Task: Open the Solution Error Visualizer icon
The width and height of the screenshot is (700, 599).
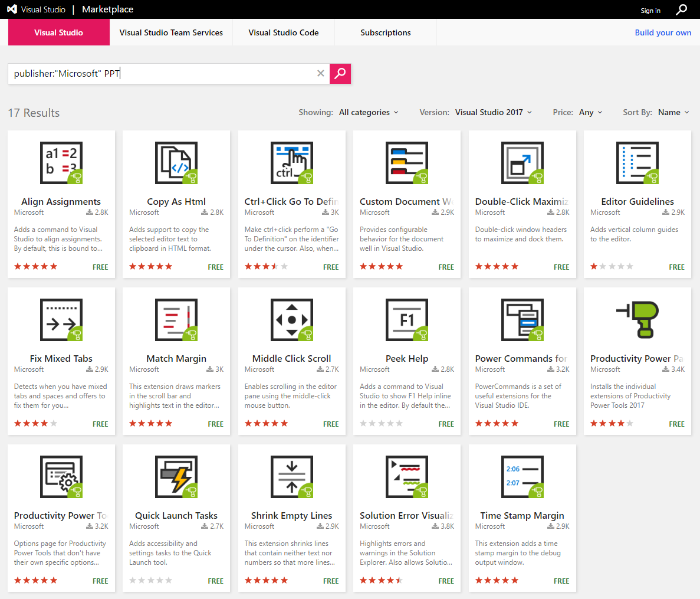Action: pyautogui.click(x=407, y=477)
